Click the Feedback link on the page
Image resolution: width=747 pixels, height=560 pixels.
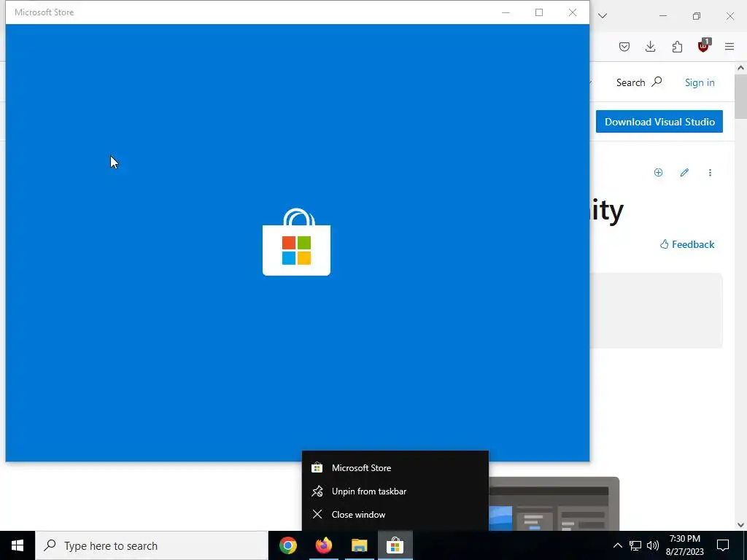tap(687, 244)
